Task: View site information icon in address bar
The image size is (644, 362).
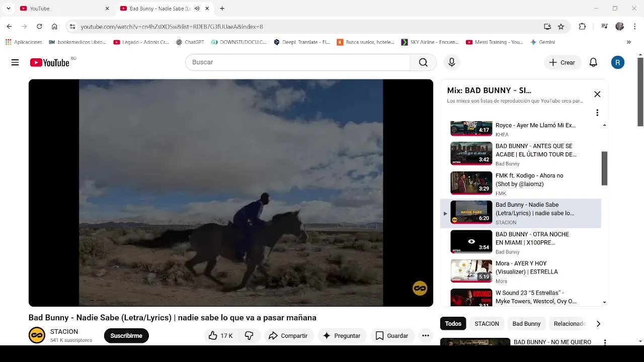Action: 72,27
